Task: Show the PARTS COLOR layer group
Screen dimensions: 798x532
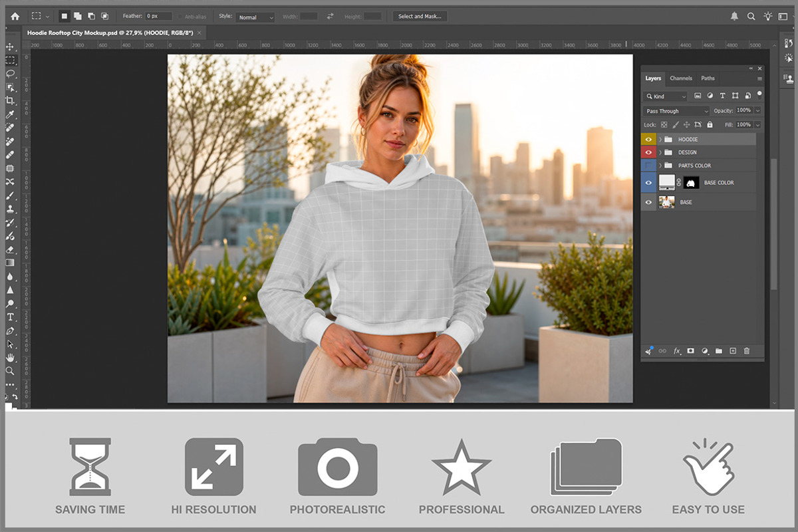Action: point(648,166)
